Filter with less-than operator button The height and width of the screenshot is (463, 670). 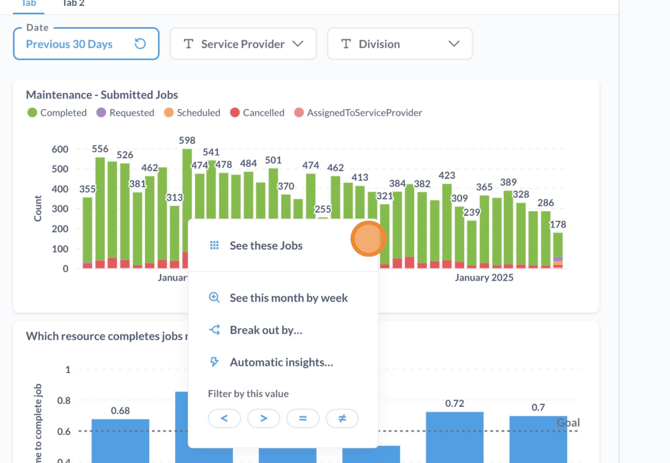pyautogui.click(x=224, y=418)
